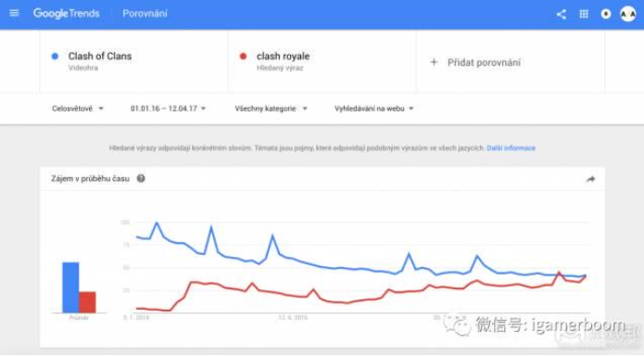Go to Google Trends home logo
The height and width of the screenshot is (357, 644).
[67, 14]
